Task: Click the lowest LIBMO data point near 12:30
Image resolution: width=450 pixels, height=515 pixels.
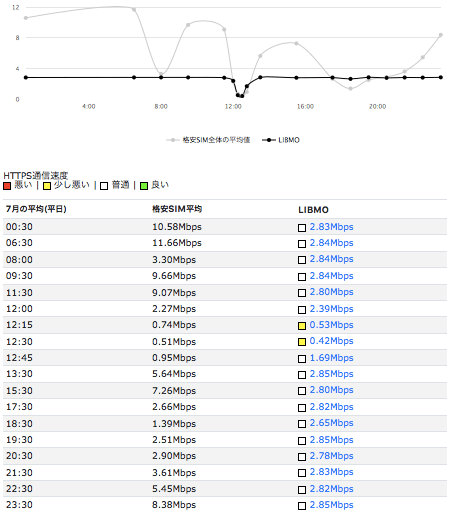Action: click(242, 96)
